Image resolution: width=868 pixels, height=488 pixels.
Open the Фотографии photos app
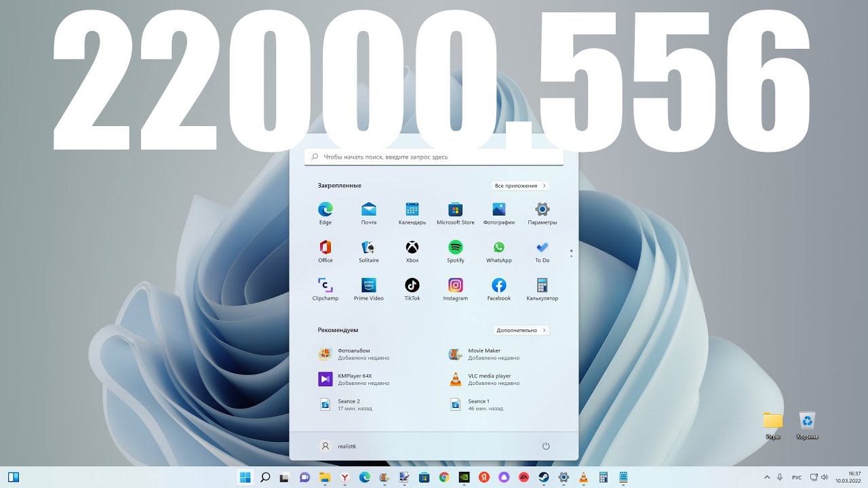point(499,213)
